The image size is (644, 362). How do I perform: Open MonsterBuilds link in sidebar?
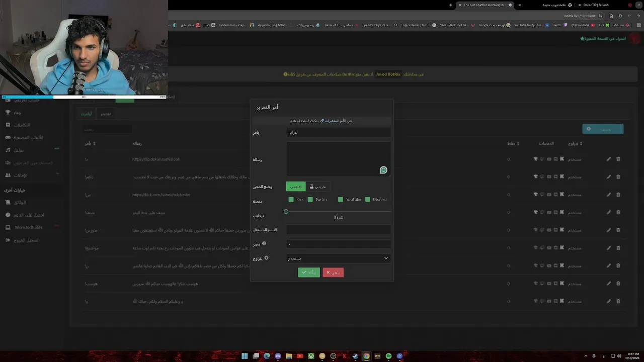point(24,227)
